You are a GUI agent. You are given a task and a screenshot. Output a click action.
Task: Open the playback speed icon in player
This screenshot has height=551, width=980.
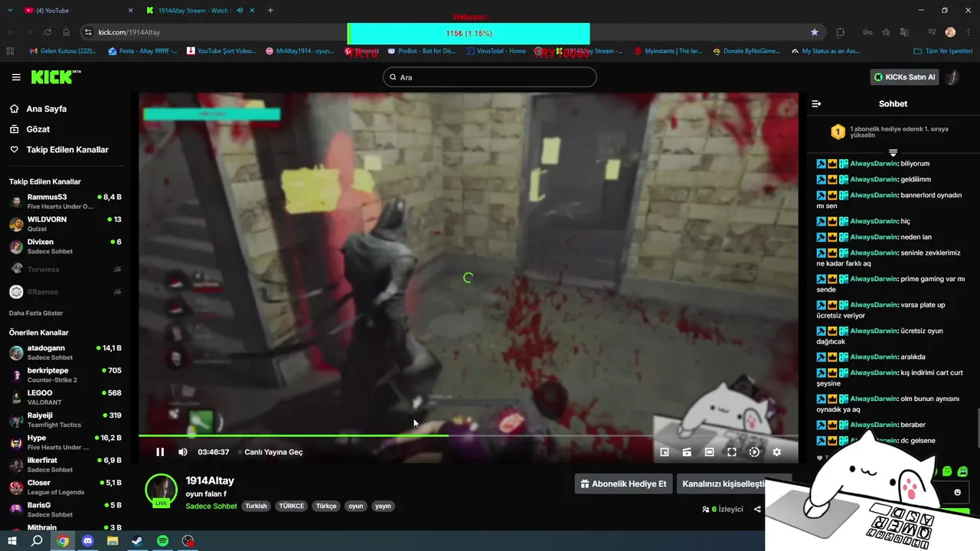pos(754,452)
